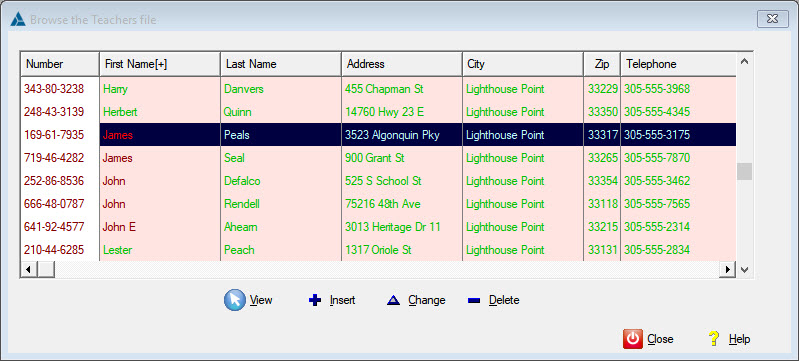Click the First Name[+] column header
The width and height of the screenshot is (799, 361).
[160, 64]
